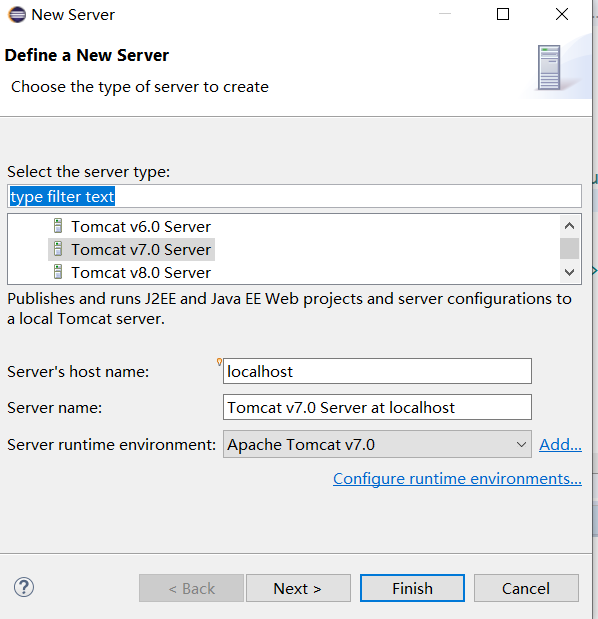Viewport: 598px width, 619px height.
Task: Click the Finish button
Action: [412, 588]
